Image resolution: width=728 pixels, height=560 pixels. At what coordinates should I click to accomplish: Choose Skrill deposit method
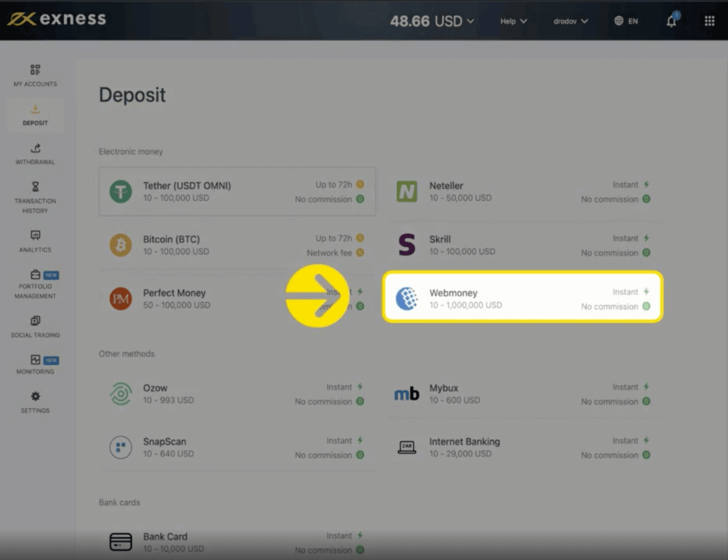[x=523, y=245]
